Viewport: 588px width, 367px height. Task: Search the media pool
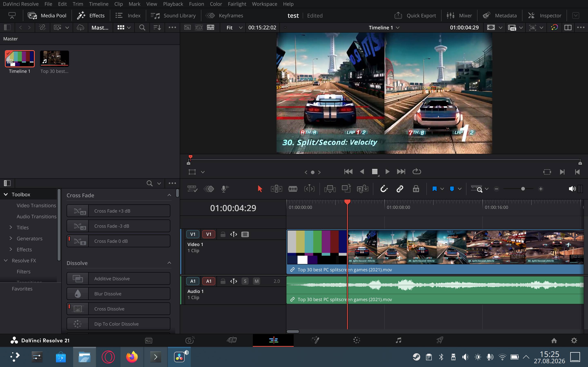click(x=142, y=28)
